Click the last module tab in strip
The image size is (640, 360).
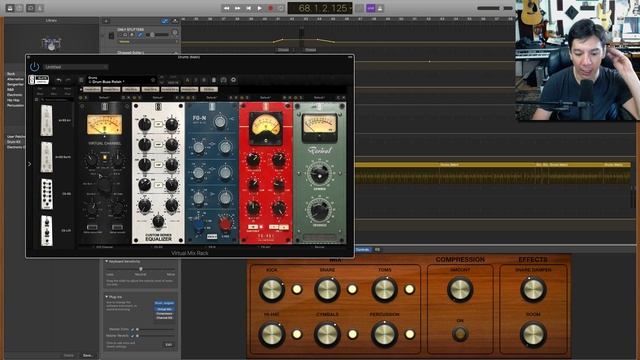click(x=209, y=89)
